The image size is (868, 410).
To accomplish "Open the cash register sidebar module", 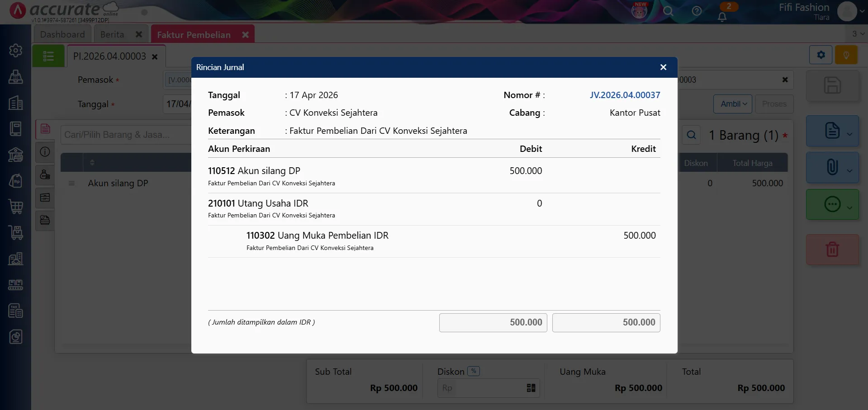I will click(x=16, y=76).
